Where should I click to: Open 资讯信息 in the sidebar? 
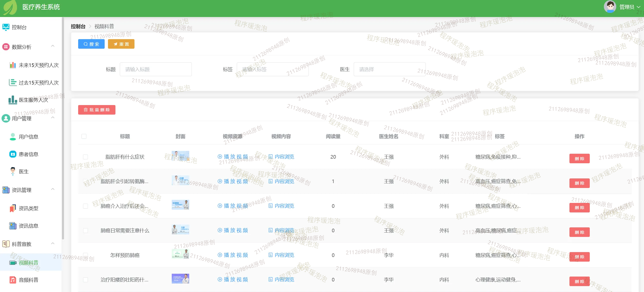28,226
